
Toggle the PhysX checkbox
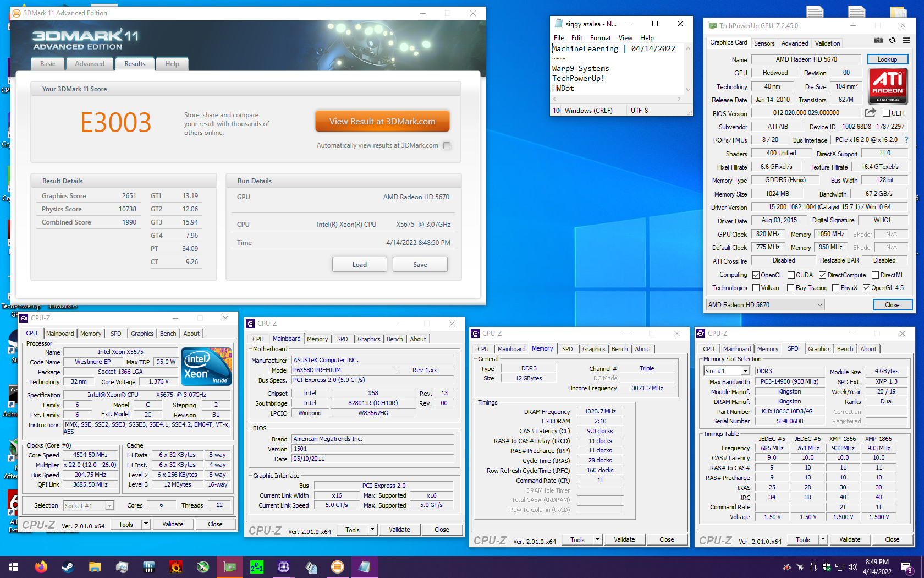[x=835, y=288]
